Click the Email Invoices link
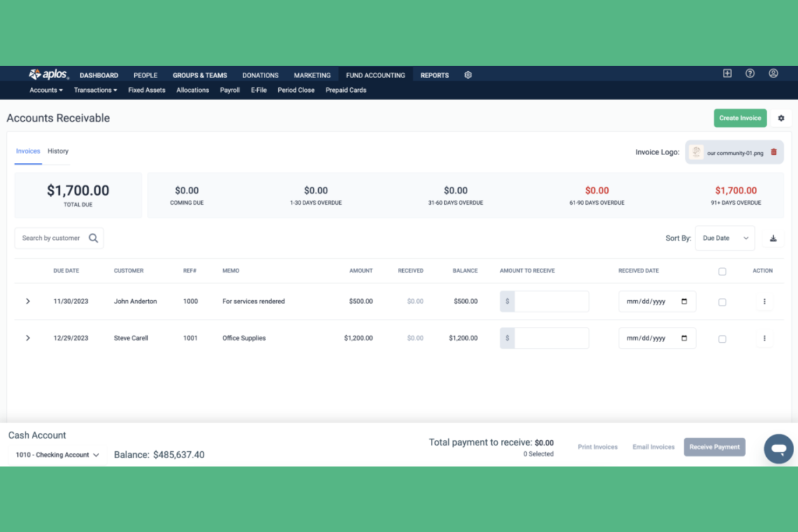Viewport: 798px width, 532px height. 653,446
